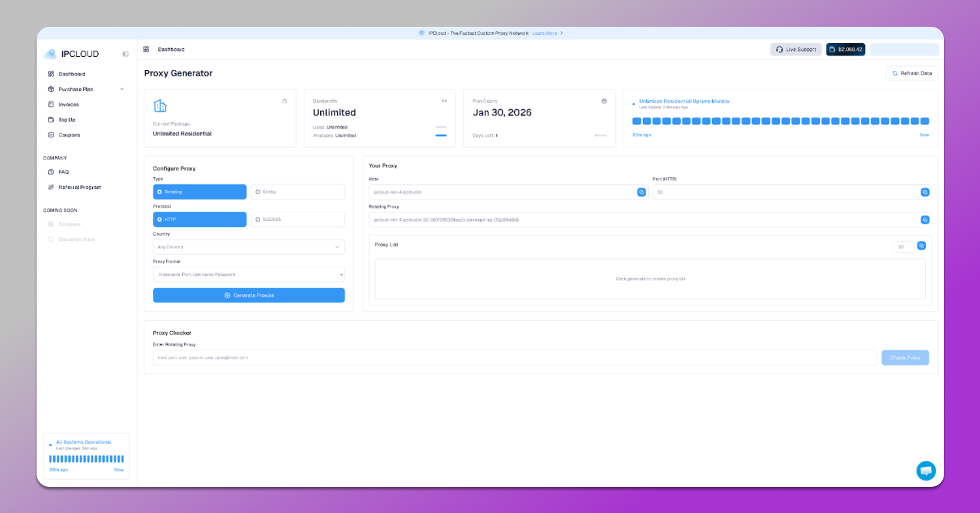Viewport: 980px width, 513px height.
Task: Go to the FAQ section
Action: [x=63, y=171]
